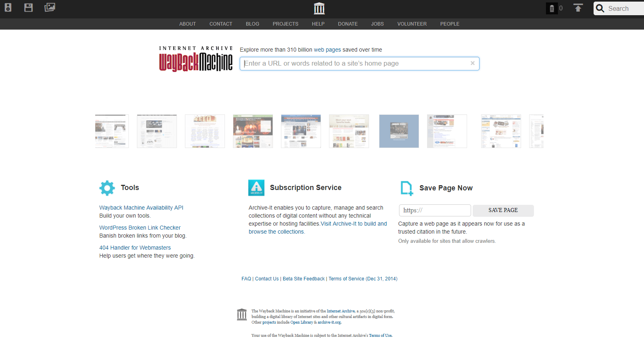
Task: Clear the URL search box with X
Action: click(473, 63)
